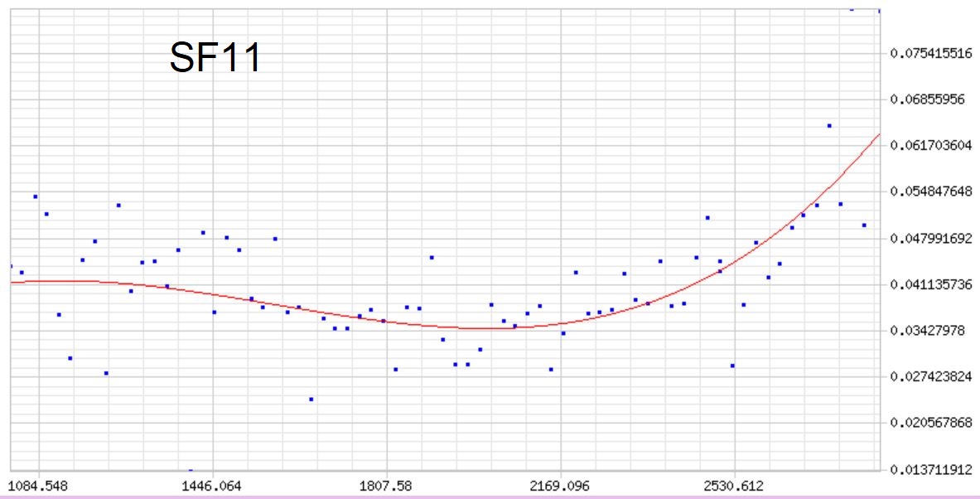Screen dimensions: 980x499
Task: Click the 0.047991692 y-axis label
Action: pyautogui.click(x=930, y=239)
